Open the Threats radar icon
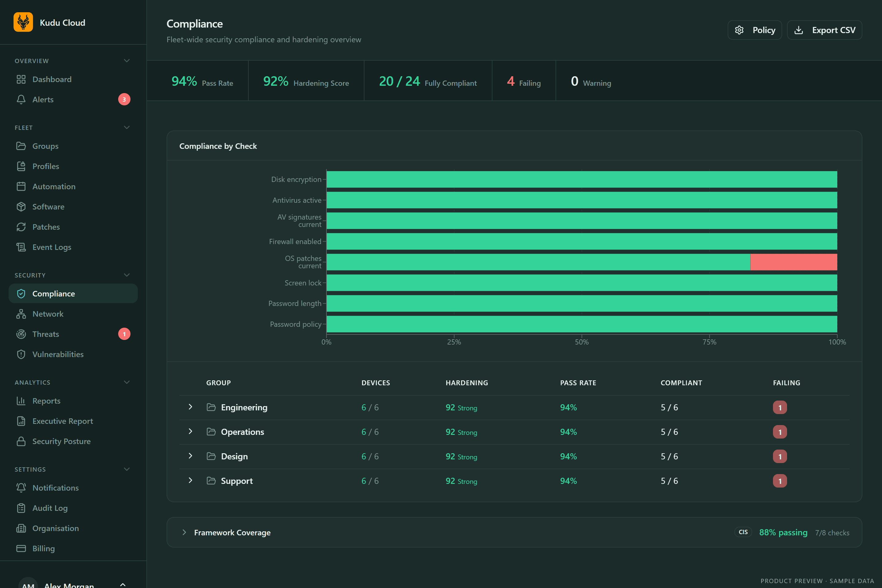 click(x=21, y=334)
